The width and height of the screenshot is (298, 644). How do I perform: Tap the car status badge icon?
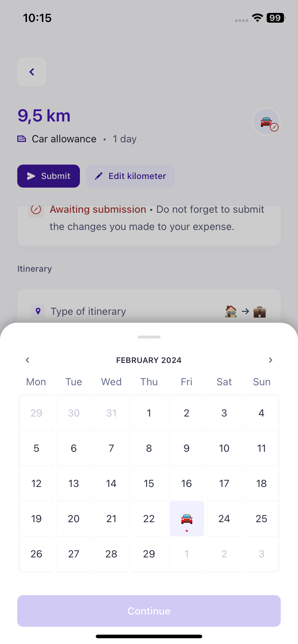click(x=267, y=122)
